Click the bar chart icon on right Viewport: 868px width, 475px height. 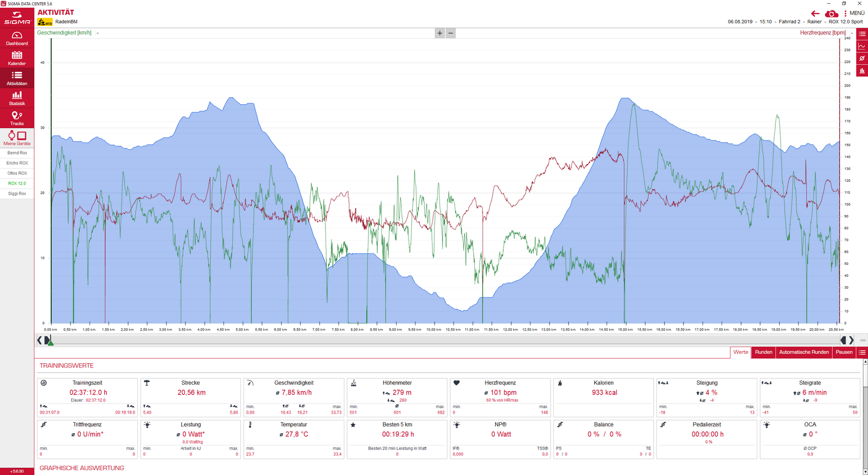coord(861,71)
